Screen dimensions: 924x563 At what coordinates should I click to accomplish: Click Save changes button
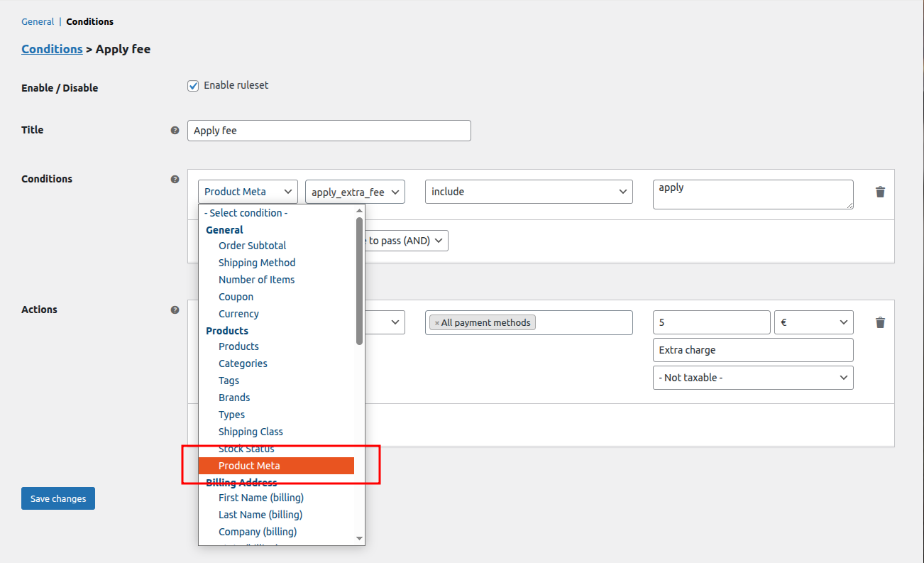click(x=58, y=498)
